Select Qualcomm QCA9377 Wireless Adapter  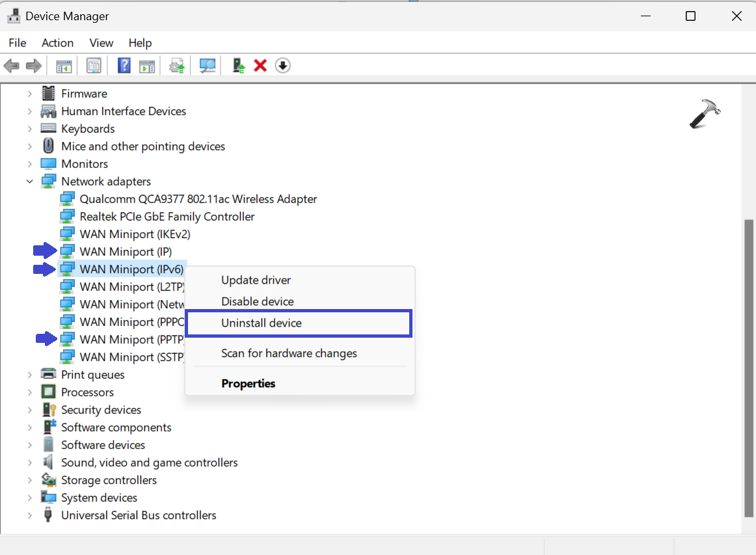click(x=198, y=199)
